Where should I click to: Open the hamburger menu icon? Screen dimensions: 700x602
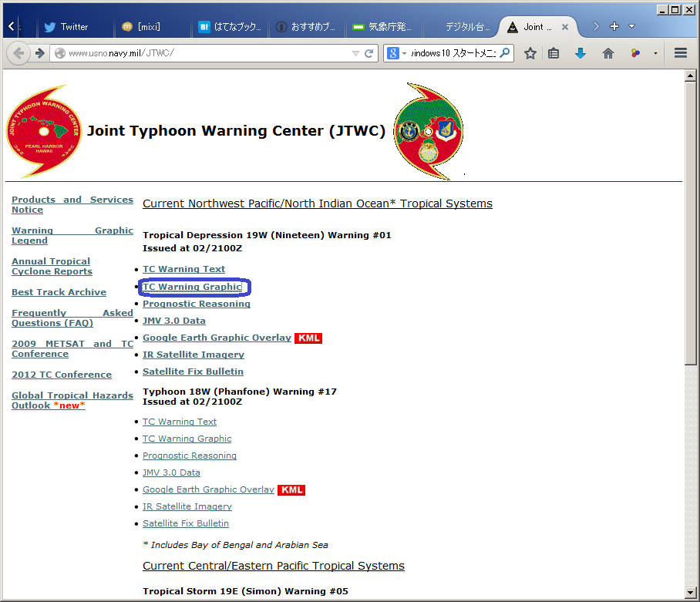681,53
